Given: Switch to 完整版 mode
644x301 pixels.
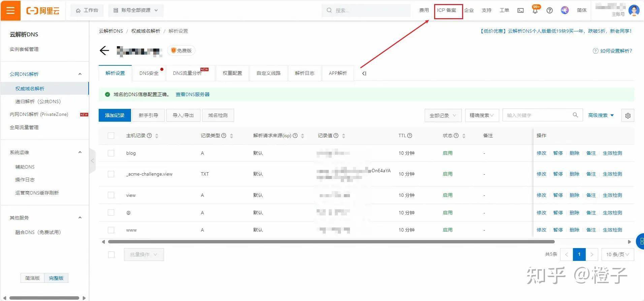Looking at the screenshot, I should click(x=56, y=278).
